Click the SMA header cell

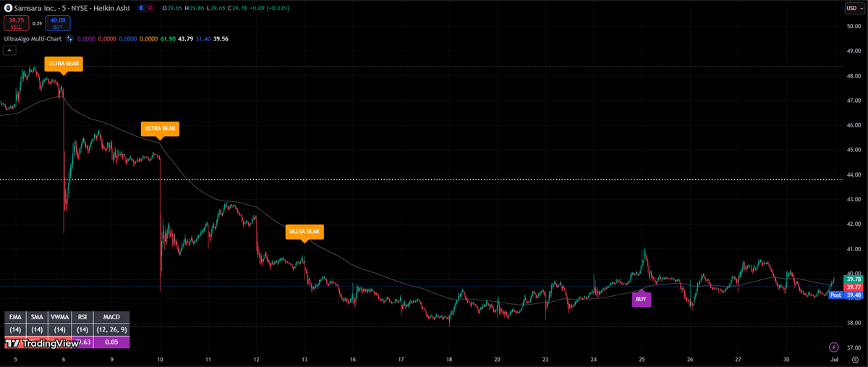click(37, 317)
